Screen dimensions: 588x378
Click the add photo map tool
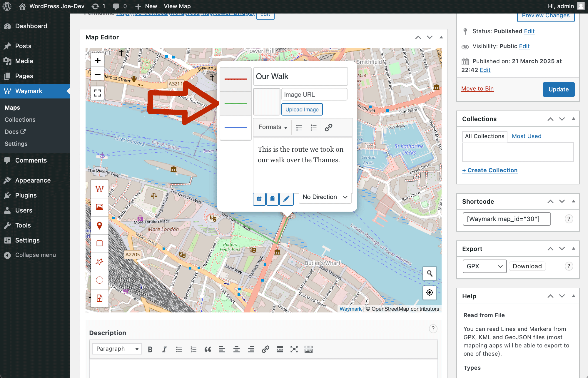coord(100,207)
